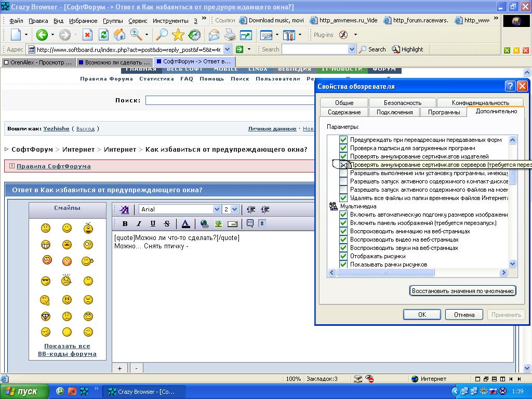Image resolution: width=532 pixels, height=399 pixels.
Task: Click the new blank page icon
Action: coord(16,35)
